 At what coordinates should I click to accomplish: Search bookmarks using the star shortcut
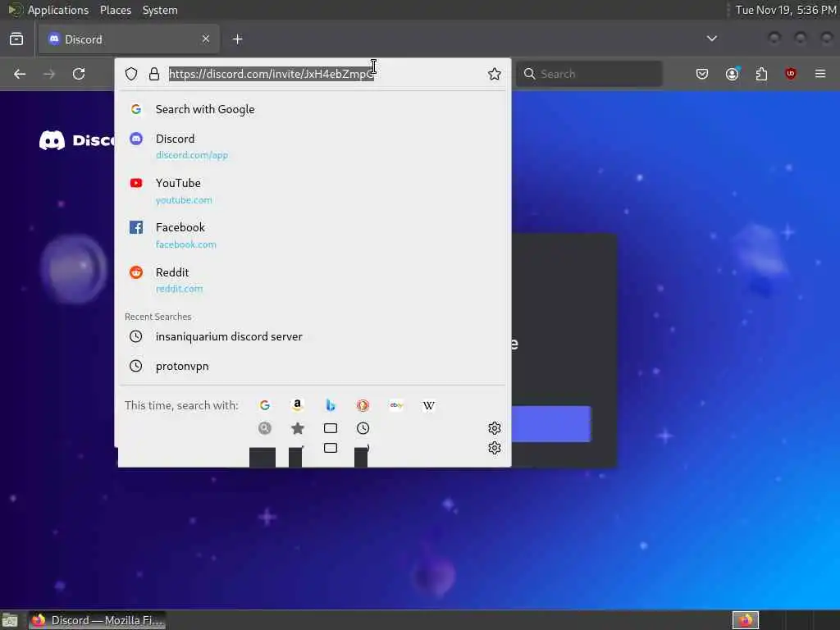[x=298, y=428]
